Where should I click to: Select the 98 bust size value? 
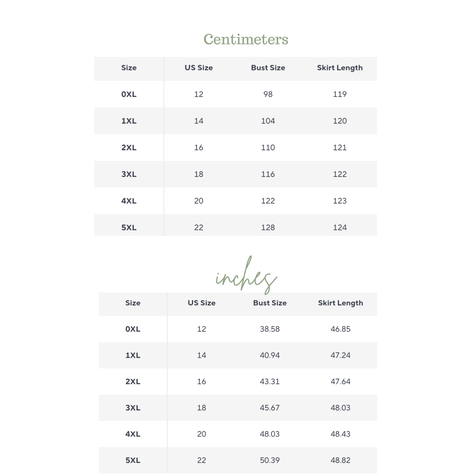(x=268, y=94)
